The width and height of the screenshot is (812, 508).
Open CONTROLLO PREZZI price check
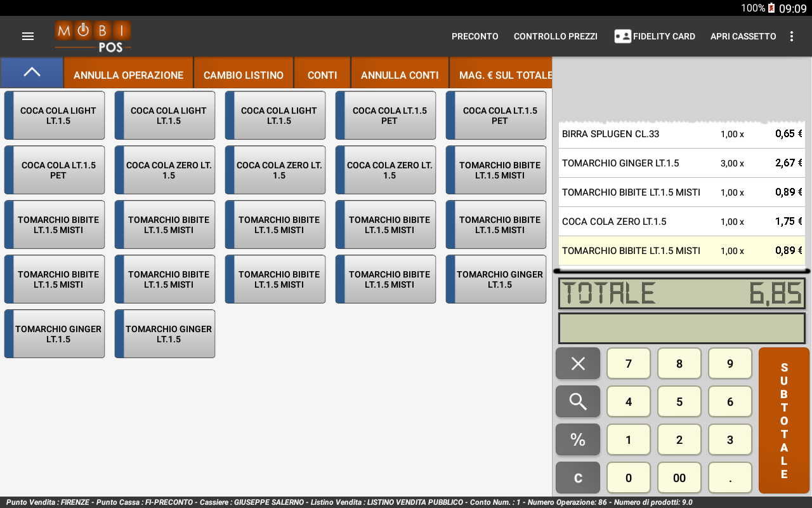[556, 36]
